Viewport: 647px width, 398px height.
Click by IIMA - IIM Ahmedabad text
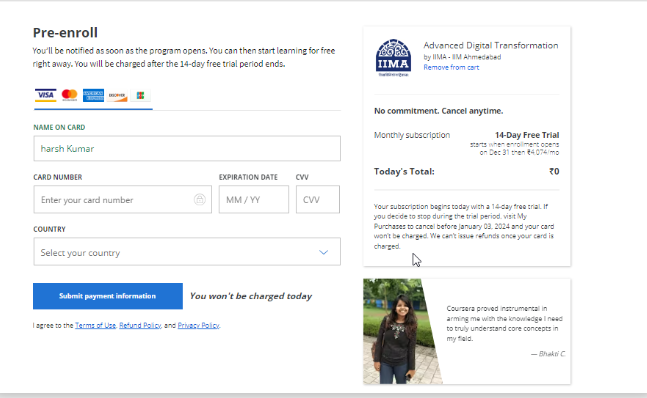pos(462,57)
